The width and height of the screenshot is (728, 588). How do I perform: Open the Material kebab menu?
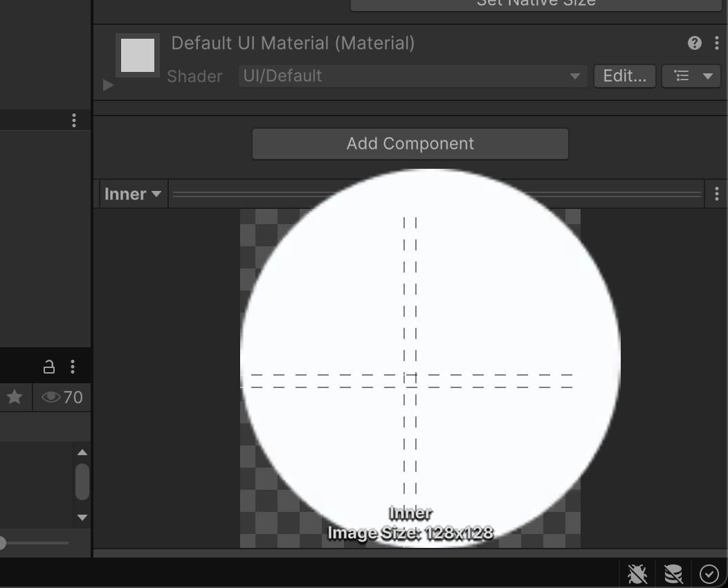(716, 43)
